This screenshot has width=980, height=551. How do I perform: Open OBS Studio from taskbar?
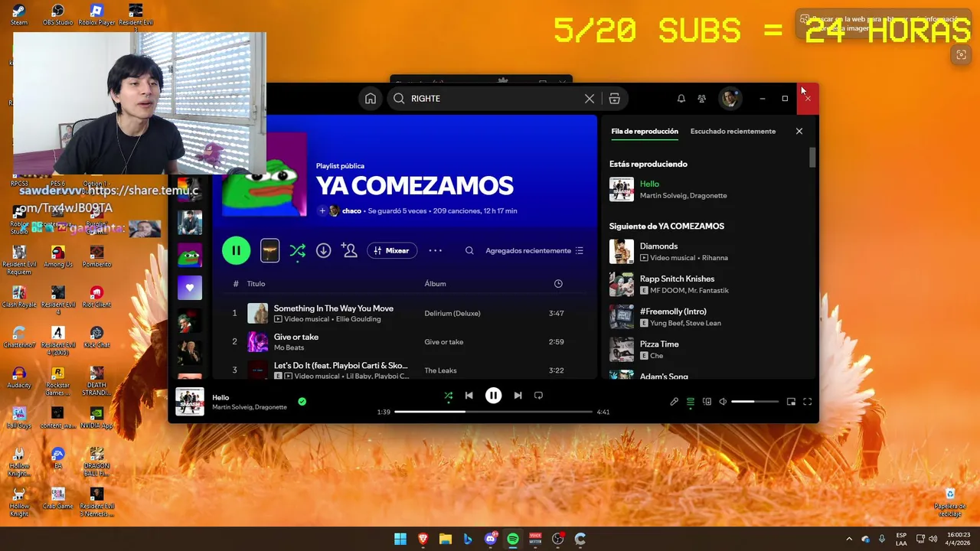(557, 540)
